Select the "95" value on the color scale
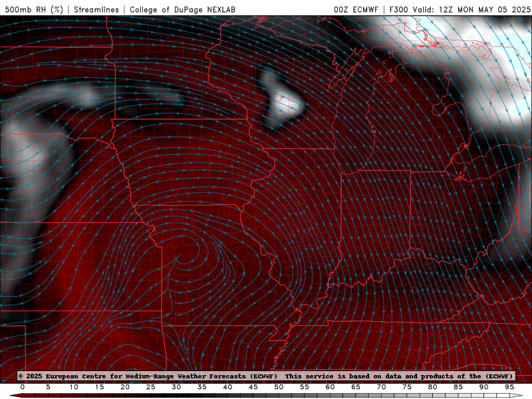 click(509, 387)
